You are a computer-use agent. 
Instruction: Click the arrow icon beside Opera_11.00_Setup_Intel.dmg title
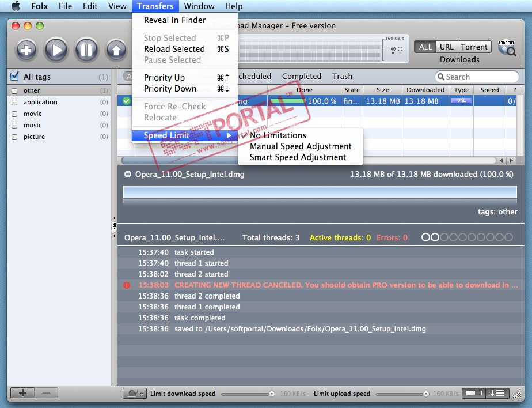tap(128, 174)
